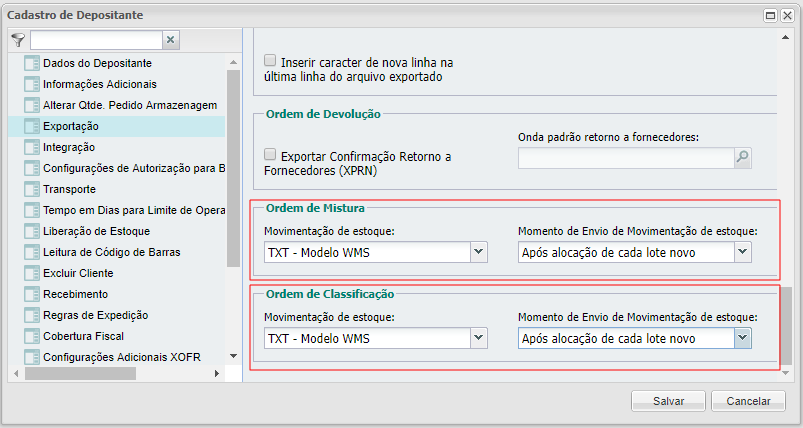Screen dimensions: 803x428
Task: Toggle Exportar Confirmação Retorno a Fornecedores checkbox
Action: (269, 155)
